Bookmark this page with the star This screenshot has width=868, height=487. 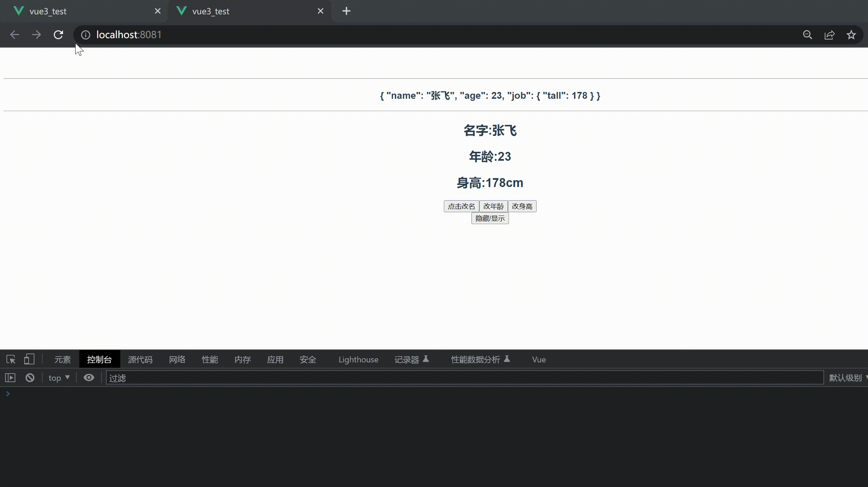click(851, 34)
